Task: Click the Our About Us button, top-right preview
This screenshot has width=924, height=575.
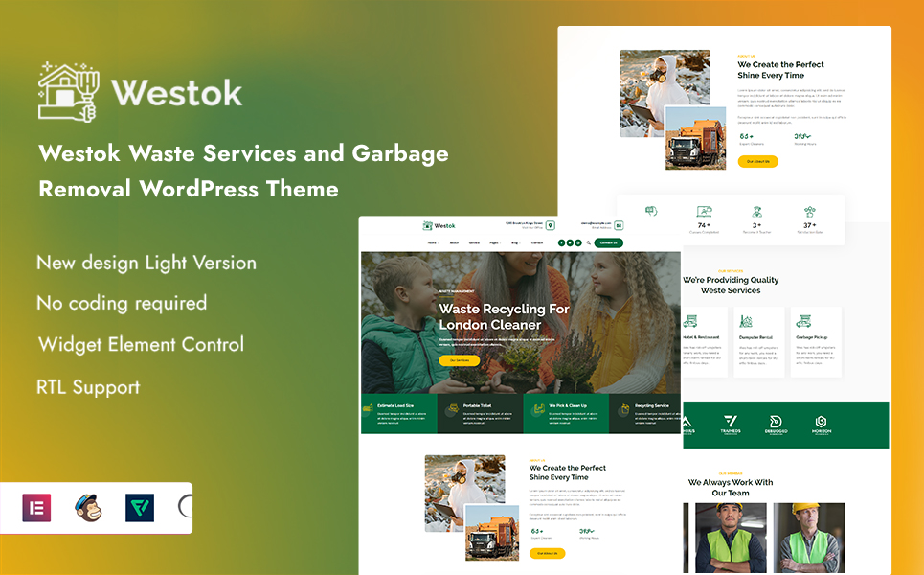Action: (757, 161)
